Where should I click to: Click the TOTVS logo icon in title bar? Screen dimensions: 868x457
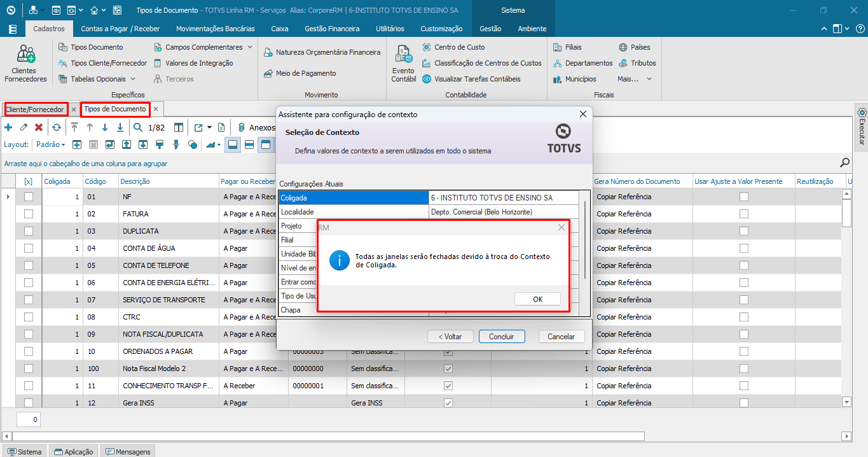[x=10, y=10]
